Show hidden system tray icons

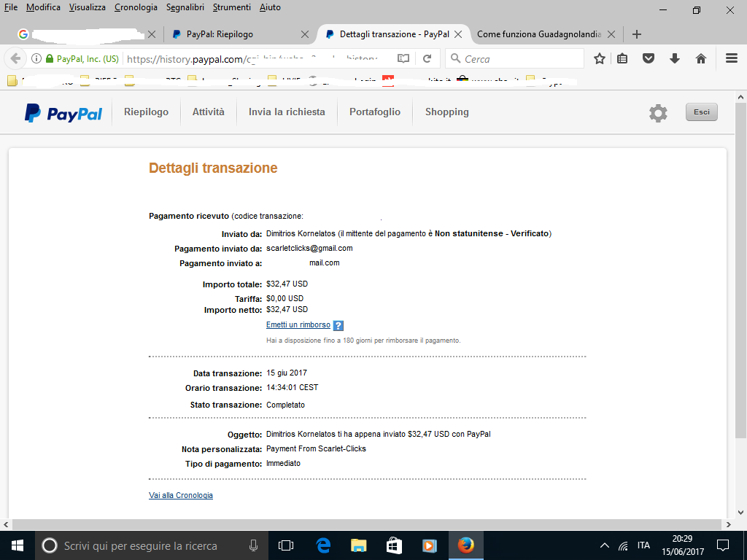604,545
